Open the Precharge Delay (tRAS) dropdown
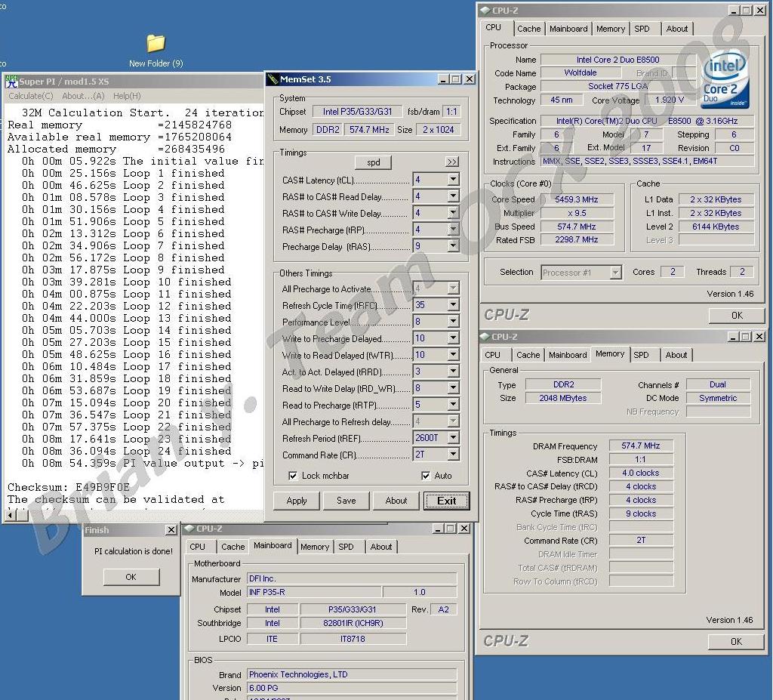773x700 pixels. (453, 245)
